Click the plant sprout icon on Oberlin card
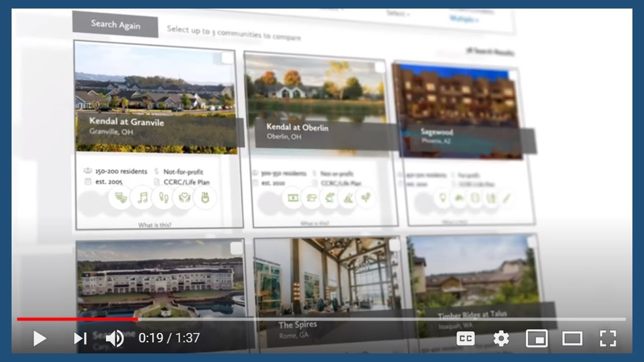Screen dimensions: 644x362 366,198
